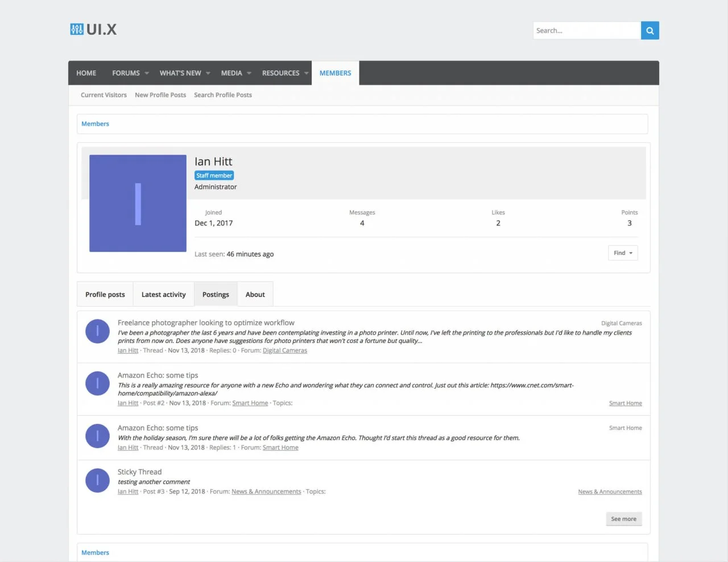Expand the Resources dropdown arrow
Image resolution: width=728 pixels, height=562 pixels.
click(307, 73)
